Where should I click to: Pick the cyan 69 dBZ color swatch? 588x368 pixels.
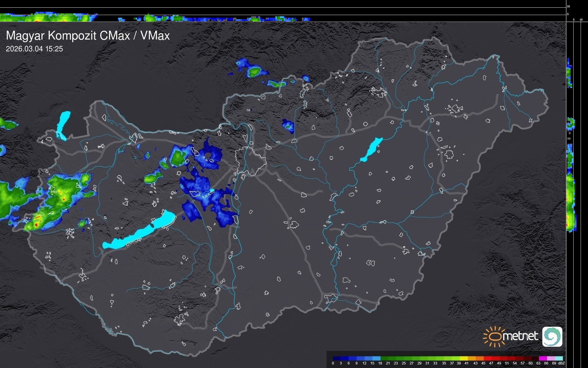[x=559, y=358]
